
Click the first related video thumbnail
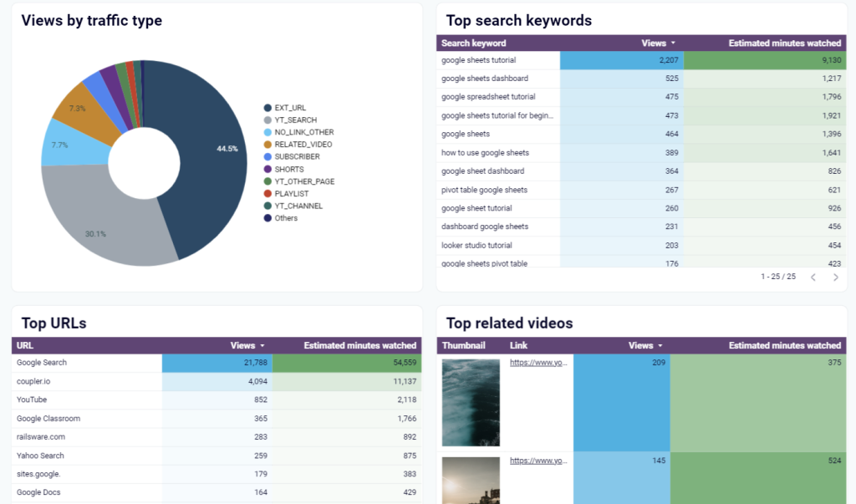(x=471, y=401)
